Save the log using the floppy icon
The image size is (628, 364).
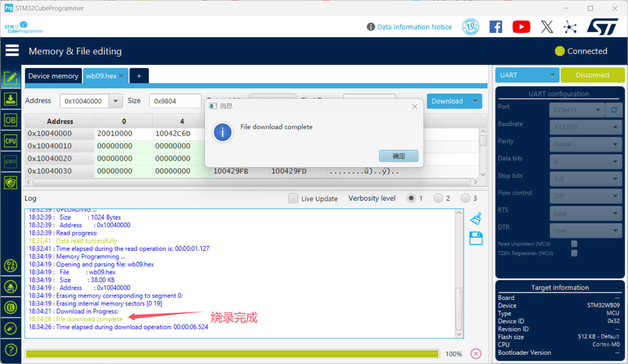(476, 238)
